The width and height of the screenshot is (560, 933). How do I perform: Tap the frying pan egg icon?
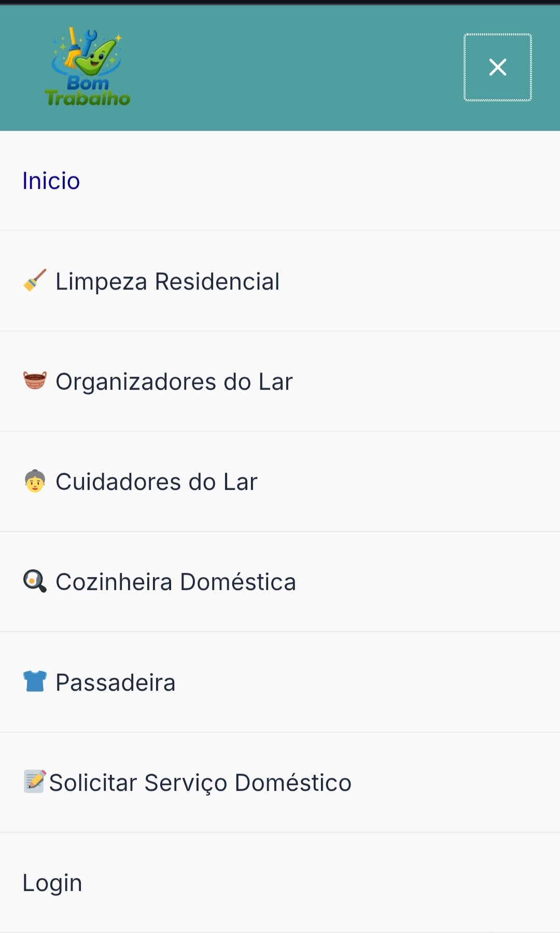[x=35, y=581]
